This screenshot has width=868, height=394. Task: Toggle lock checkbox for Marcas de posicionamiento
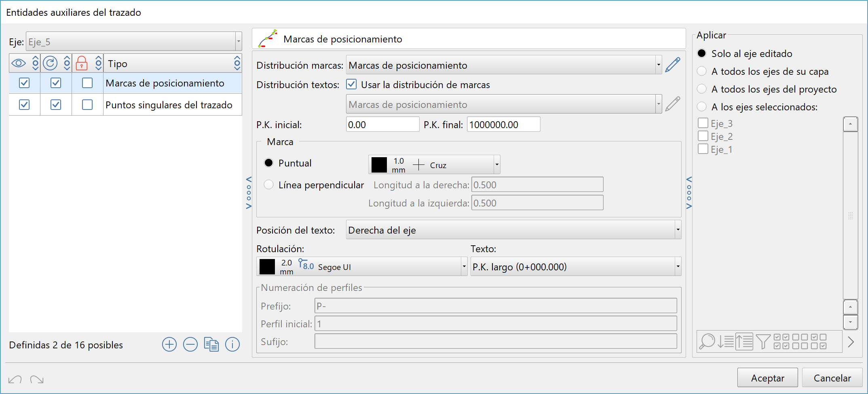coord(87,83)
